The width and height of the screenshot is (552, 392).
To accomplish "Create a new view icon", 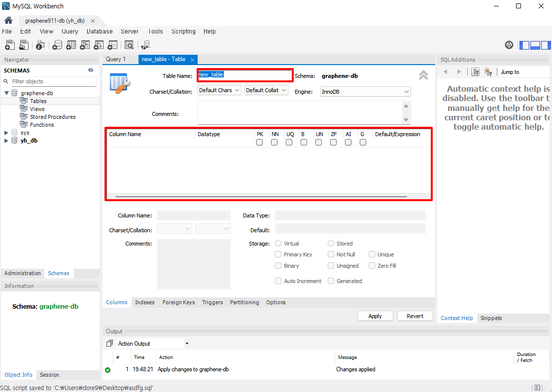I will click(x=85, y=45).
